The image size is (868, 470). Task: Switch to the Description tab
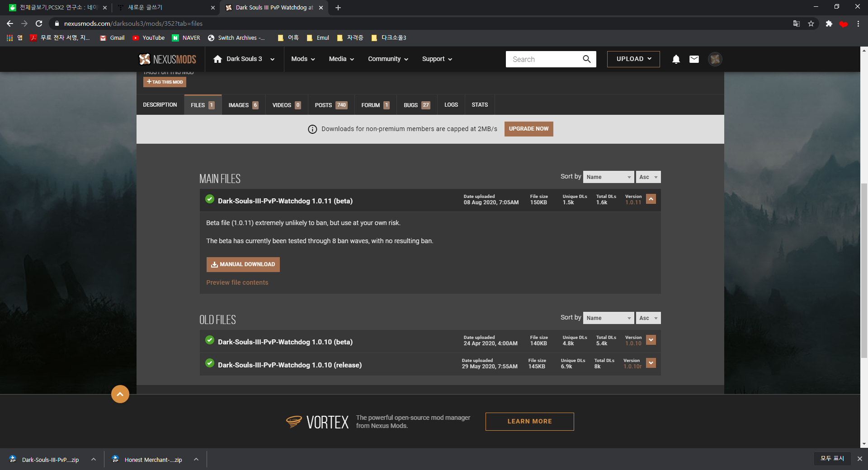160,105
